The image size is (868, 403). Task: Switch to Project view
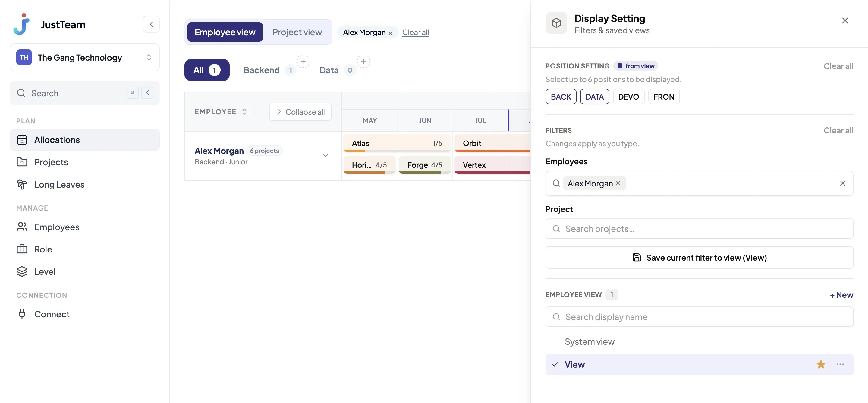click(x=297, y=32)
